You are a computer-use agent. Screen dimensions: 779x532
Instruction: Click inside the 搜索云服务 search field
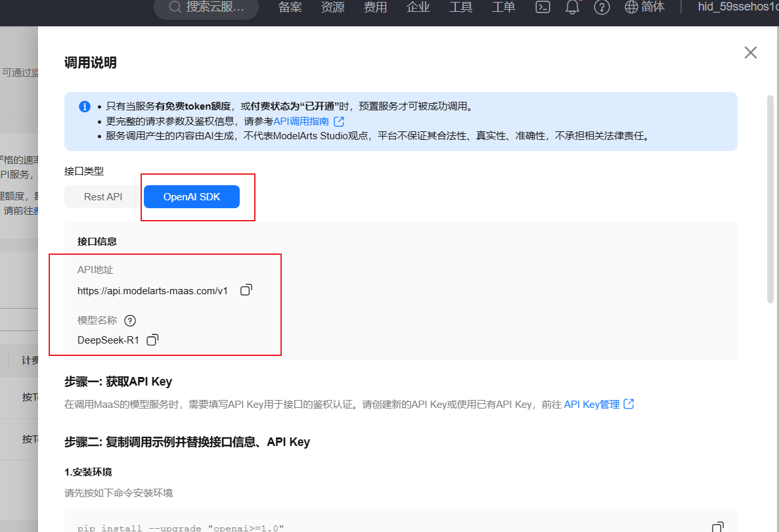click(210, 9)
